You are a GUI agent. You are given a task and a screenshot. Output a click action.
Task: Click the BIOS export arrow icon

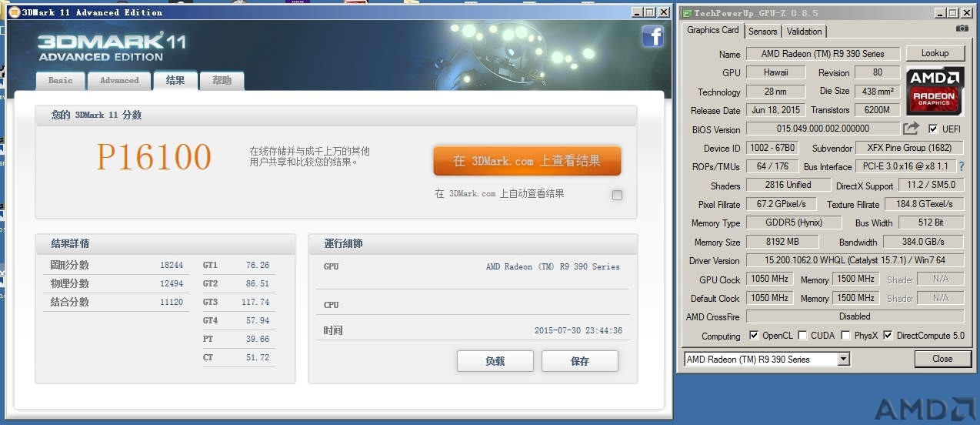[x=912, y=129]
